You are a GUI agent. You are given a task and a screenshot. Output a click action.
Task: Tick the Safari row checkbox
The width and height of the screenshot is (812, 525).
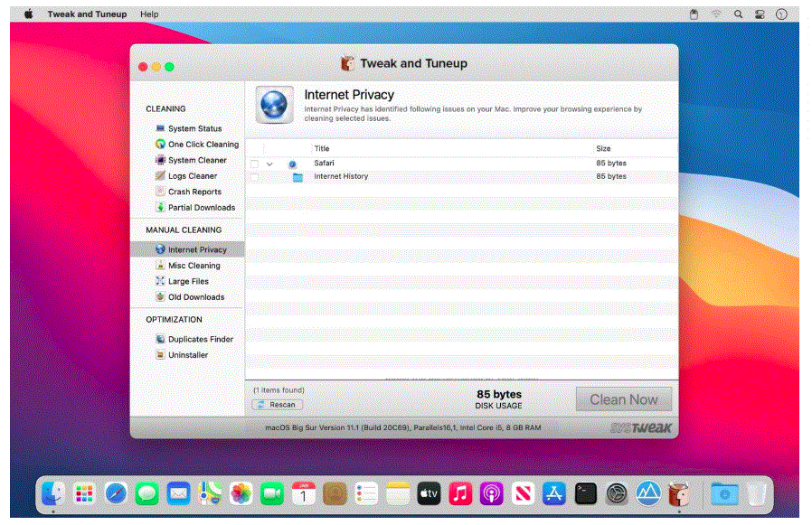(x=254, y=164)
